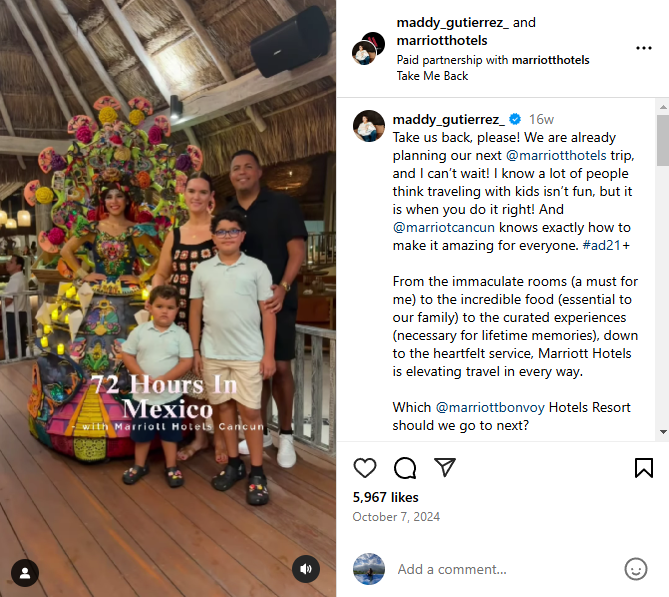Click the blue verified badge next to maddy_gutierrez_
Image resolution: width=669 pixels, height=597 pixels.
click(515, 119)
